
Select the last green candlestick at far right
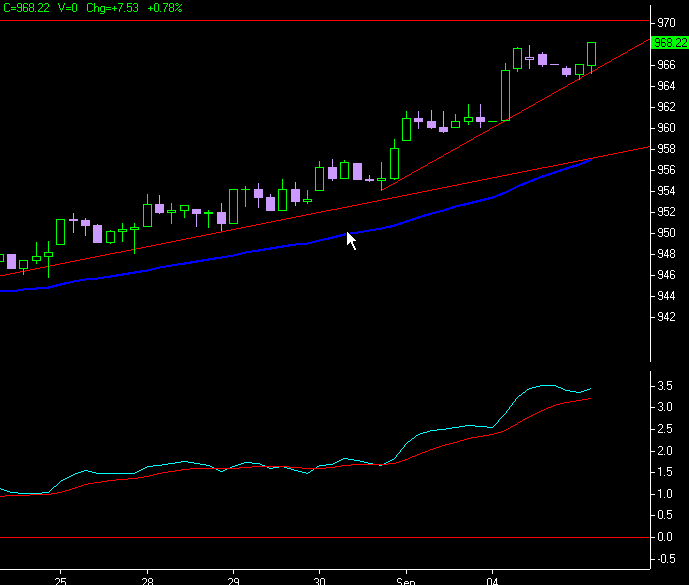591,54
